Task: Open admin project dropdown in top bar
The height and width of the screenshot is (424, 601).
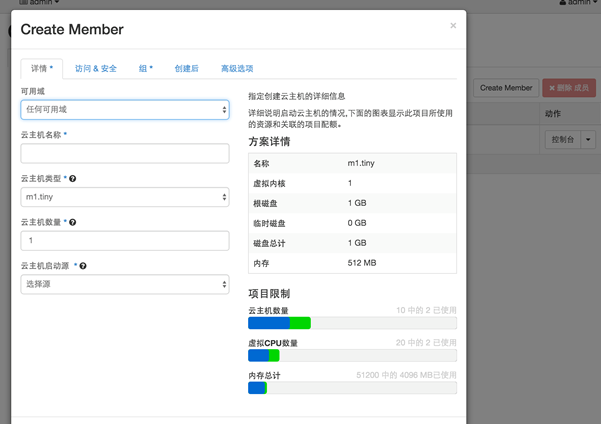Action: click(39, 2)
